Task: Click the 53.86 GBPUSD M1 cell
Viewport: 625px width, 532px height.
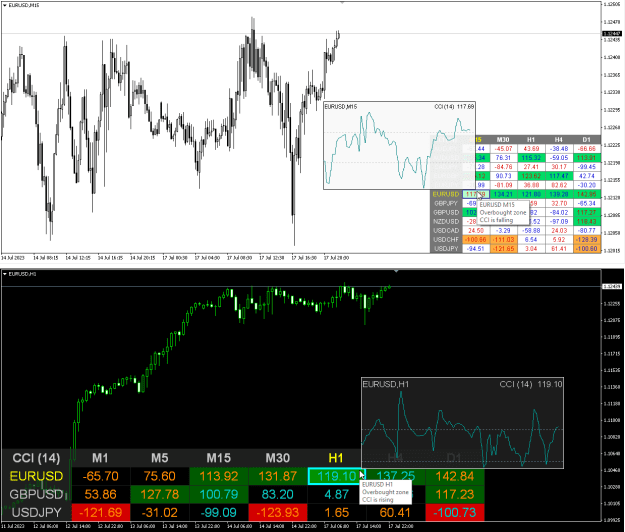Action: [x=100, y=494]
